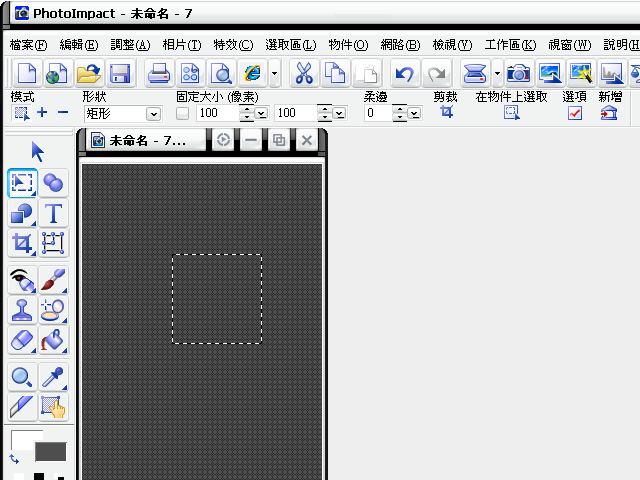Viewport: 640px width, 480px height.
Task: Open the 物件(O) menu
Action: click(348, 44)
